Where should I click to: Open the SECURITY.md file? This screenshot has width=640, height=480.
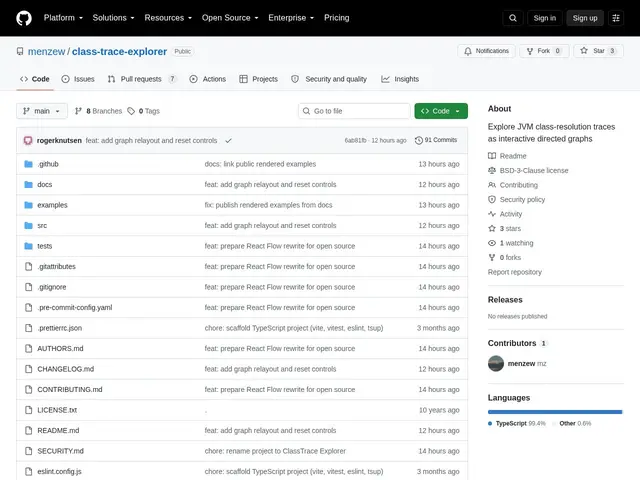[x=60, y=451]
